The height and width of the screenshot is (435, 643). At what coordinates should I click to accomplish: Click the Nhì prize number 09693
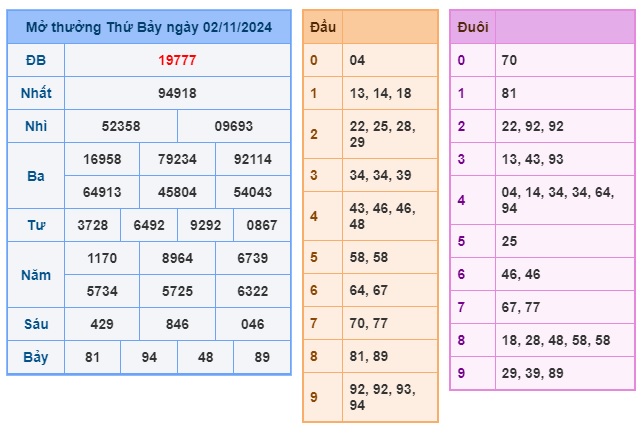coord(234,127)
